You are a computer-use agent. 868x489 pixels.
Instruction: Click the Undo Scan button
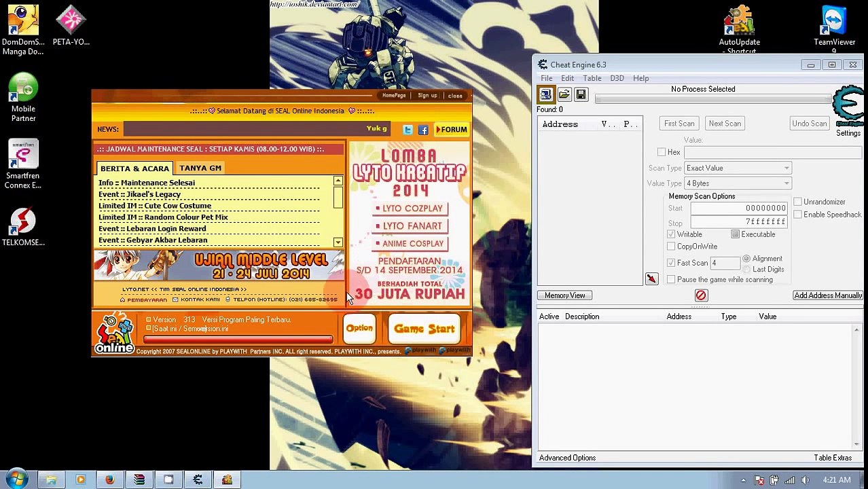[x=809, y=124]
